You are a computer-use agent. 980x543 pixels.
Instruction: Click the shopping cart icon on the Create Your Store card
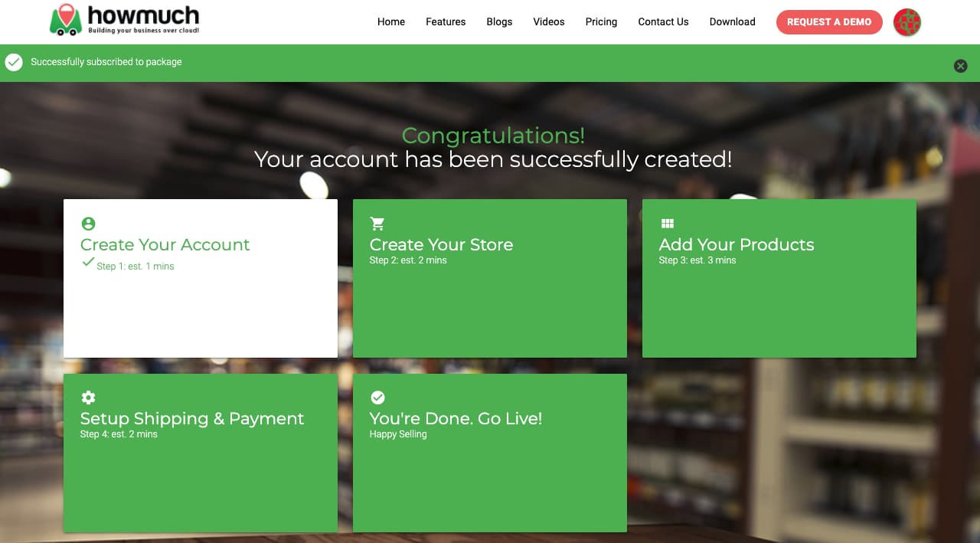pos(377,224)
